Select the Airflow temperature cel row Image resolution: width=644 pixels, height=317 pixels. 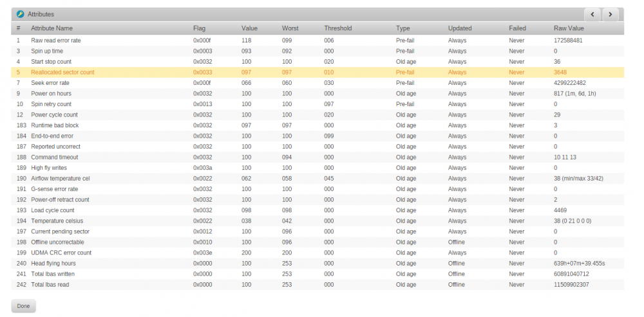pos(317,179)
